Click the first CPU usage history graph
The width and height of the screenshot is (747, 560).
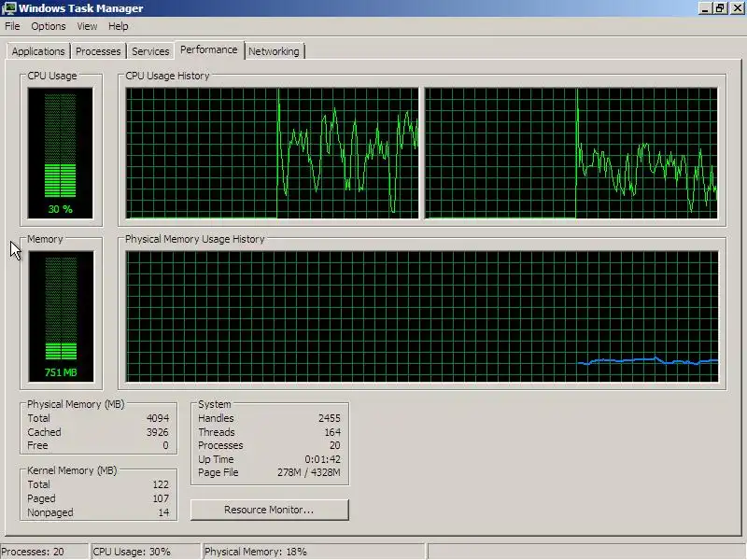(x=272, y=153)
